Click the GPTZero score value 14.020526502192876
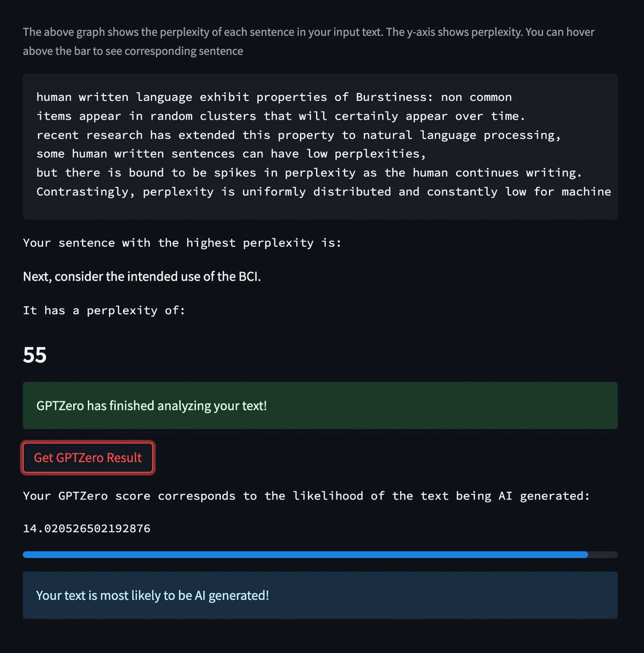 click(x=86, y=529)
